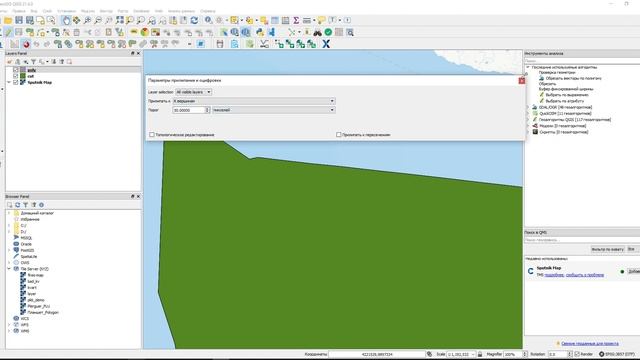The width and height of the screenshot is (640, 360).
Task: Open the Help menu
Action: pyautogui.click(x=208, y=11)
